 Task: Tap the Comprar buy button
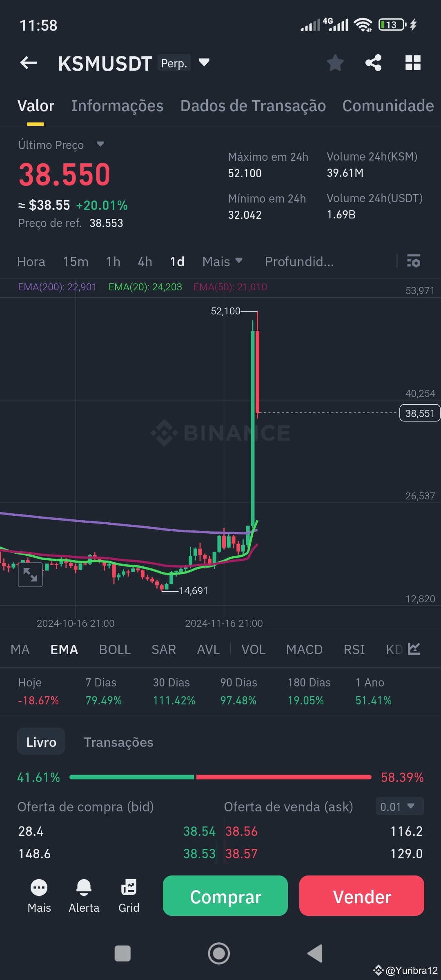(225, 895)
